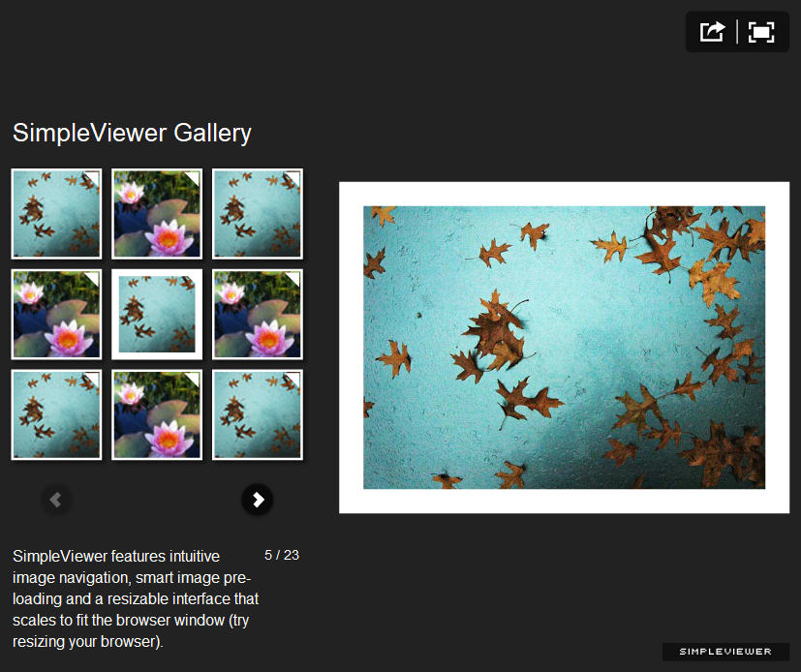Go to next thumbnail page arrow
The height and width of the screenshot is (672, 801).
pyautogui.click(x=257, y=499)
